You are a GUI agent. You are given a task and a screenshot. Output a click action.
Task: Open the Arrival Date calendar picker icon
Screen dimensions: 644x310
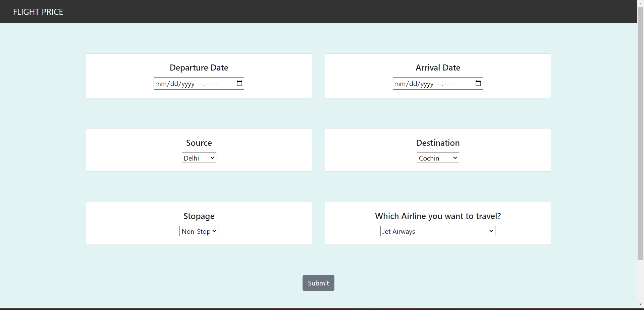478,83
